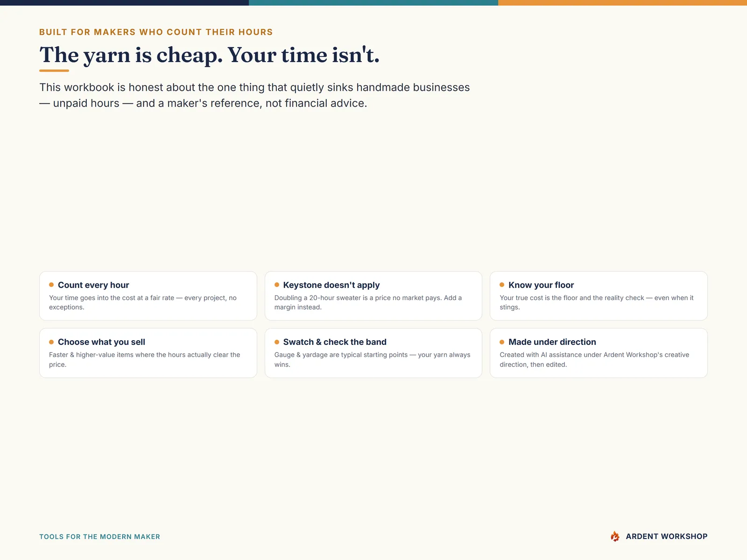Click the orange bullet beside Made under direction
This screenshot has height=560, width=747.
(x=502, y=342)
